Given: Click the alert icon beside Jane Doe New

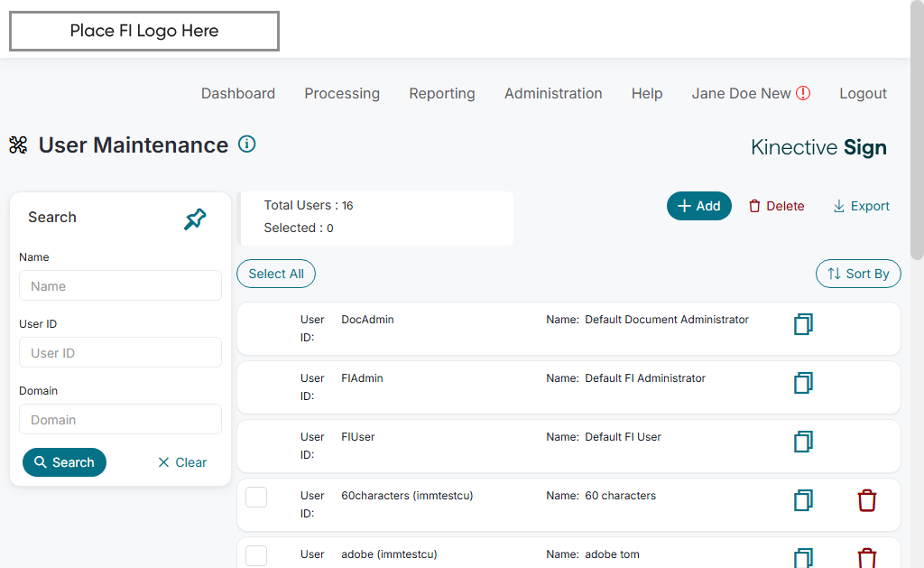Looking at the screenshot, I should (x=803, y=93).
